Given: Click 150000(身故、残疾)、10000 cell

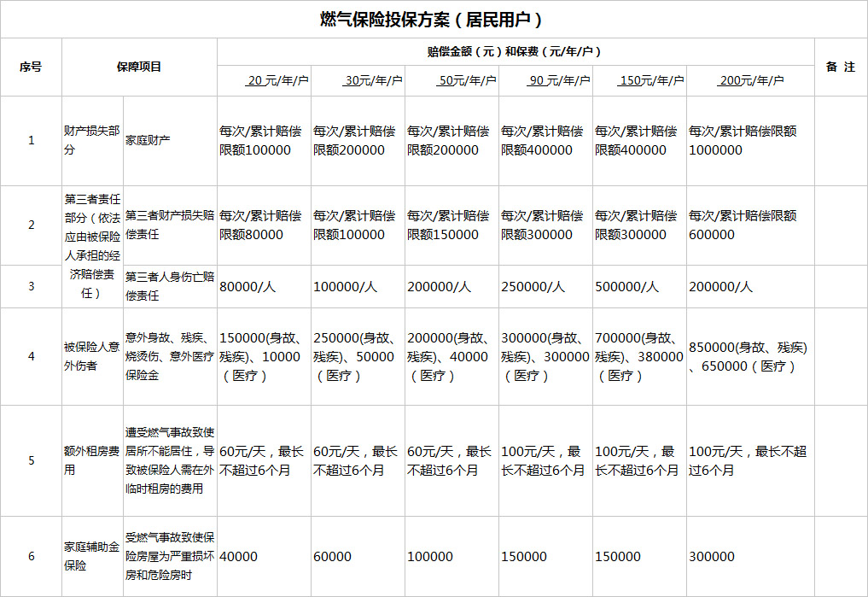Looking at the screenshot, I should pos(264,357).
